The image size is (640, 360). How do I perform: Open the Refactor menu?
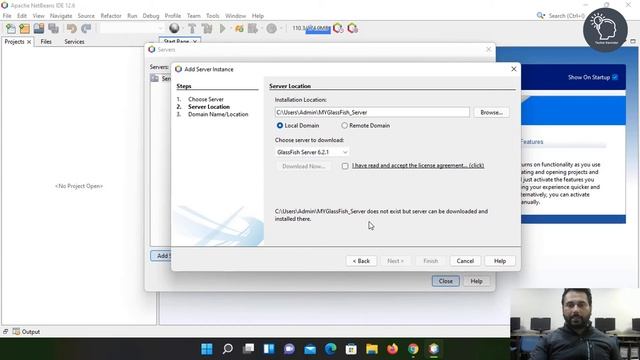click(x=111, y=16)
